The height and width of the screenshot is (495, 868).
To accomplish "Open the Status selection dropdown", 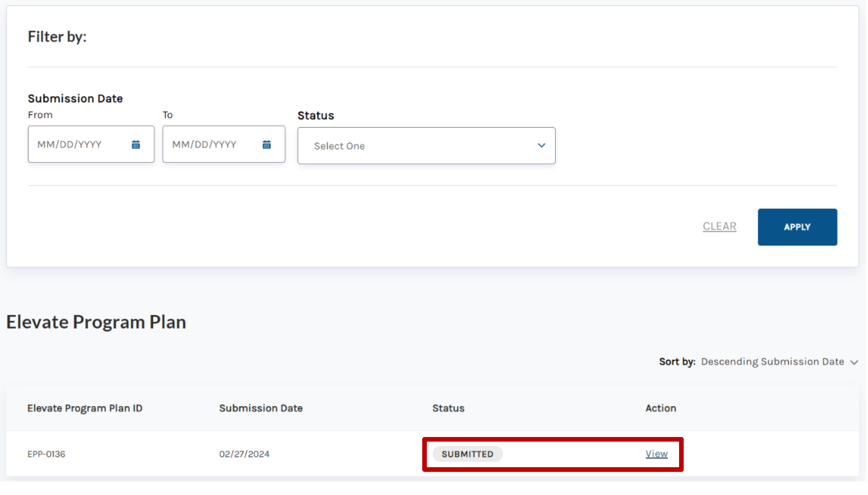I will [426, 145].
